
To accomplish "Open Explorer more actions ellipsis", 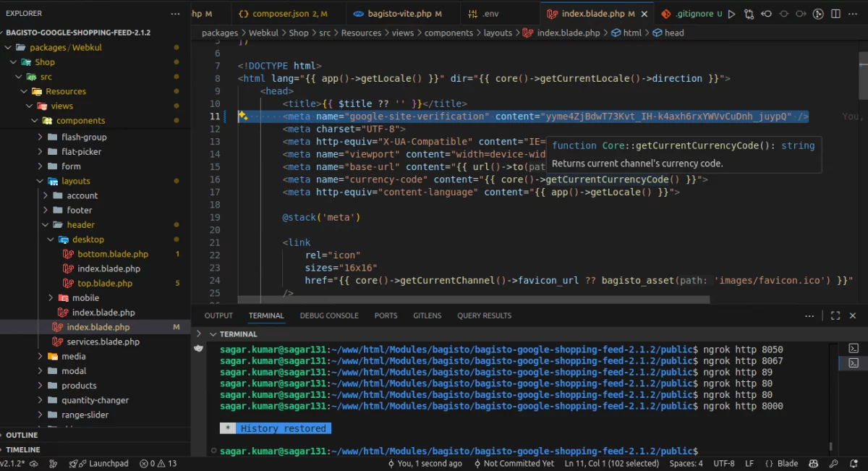I will (175, 14).
